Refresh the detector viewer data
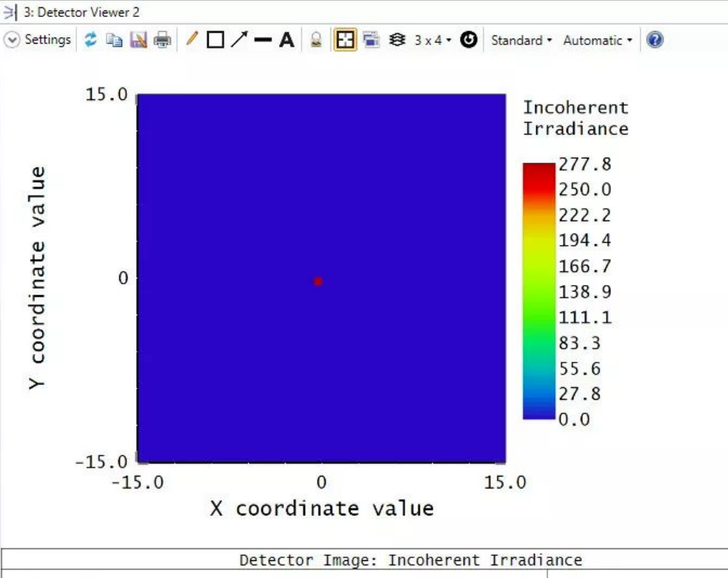The height and width of the screenshot is (578, 728). coord(90,40)
